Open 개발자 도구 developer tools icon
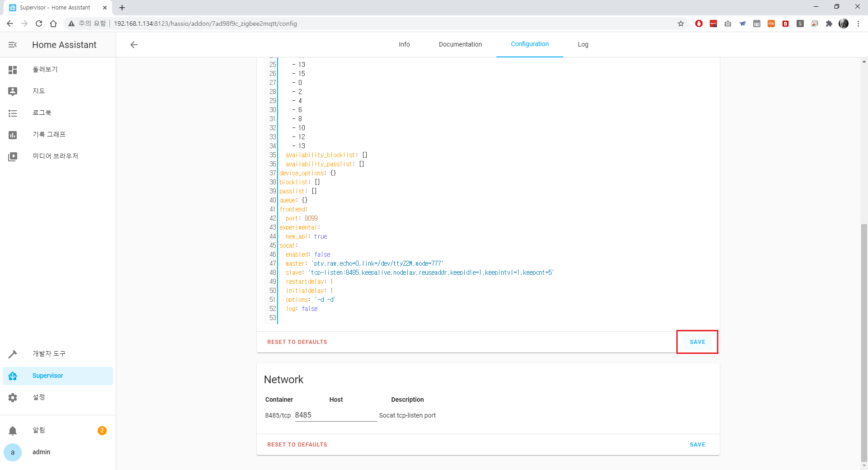The image size is (868, 470). 13,354
